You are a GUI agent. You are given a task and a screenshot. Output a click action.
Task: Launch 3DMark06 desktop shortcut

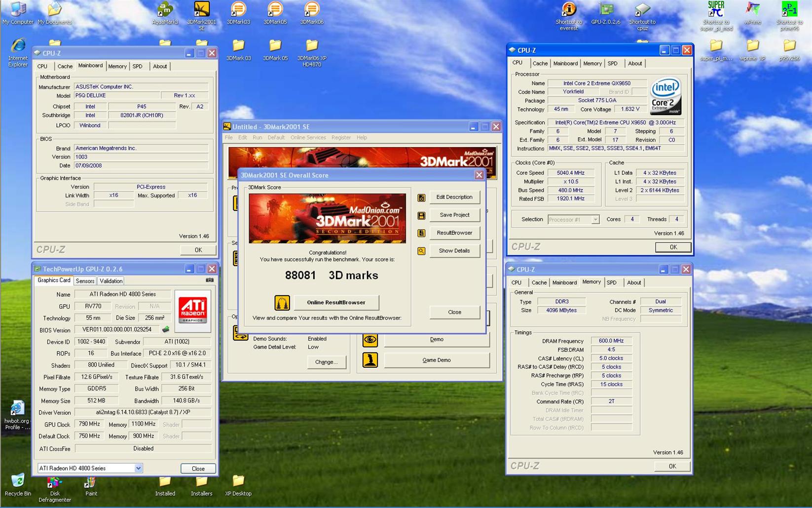[x=312, y=13]
